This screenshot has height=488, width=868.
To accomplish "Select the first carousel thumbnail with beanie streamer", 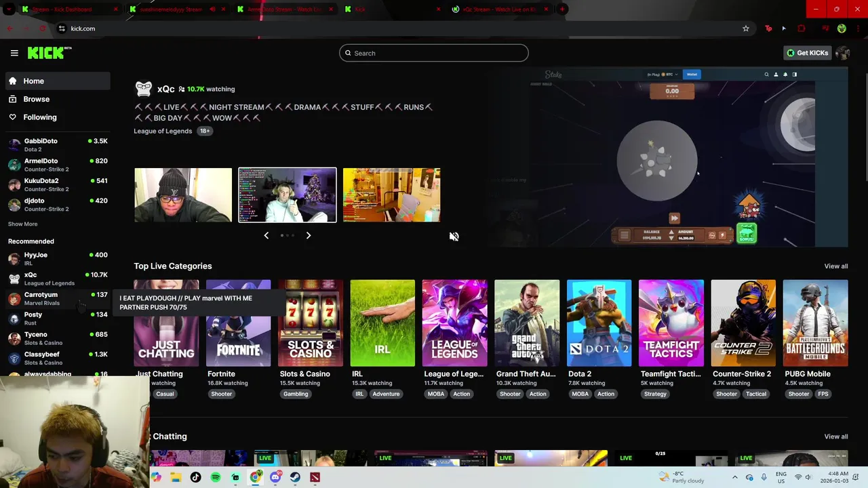I will [x=183, y=195].
